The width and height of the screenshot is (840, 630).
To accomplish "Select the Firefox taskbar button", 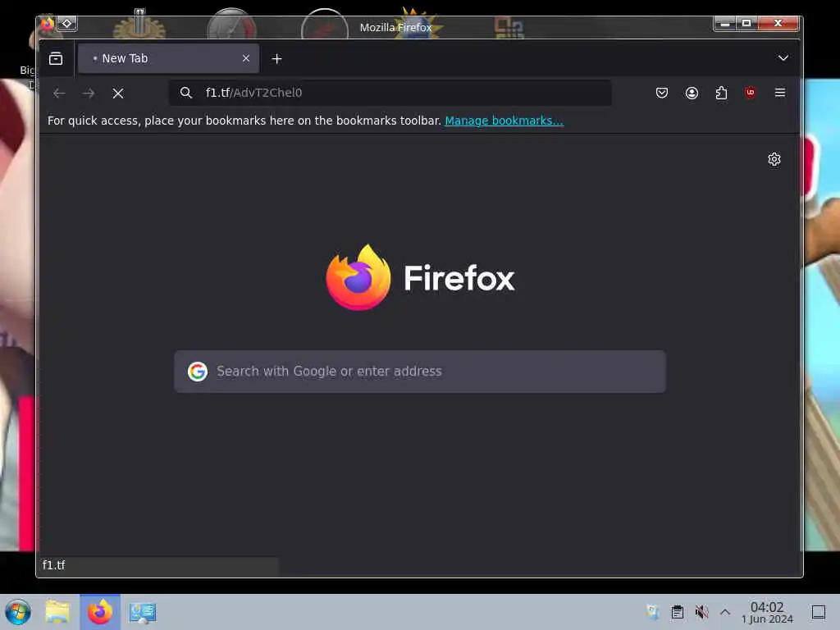I will coord(100,612).
